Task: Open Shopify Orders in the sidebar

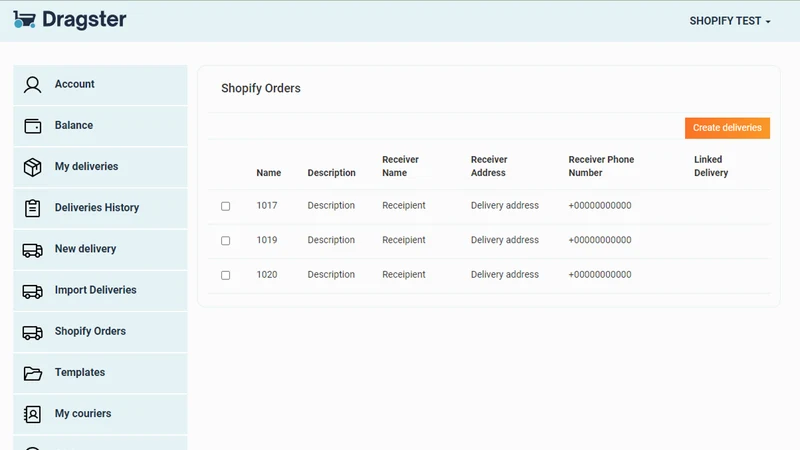Action: 100,332
